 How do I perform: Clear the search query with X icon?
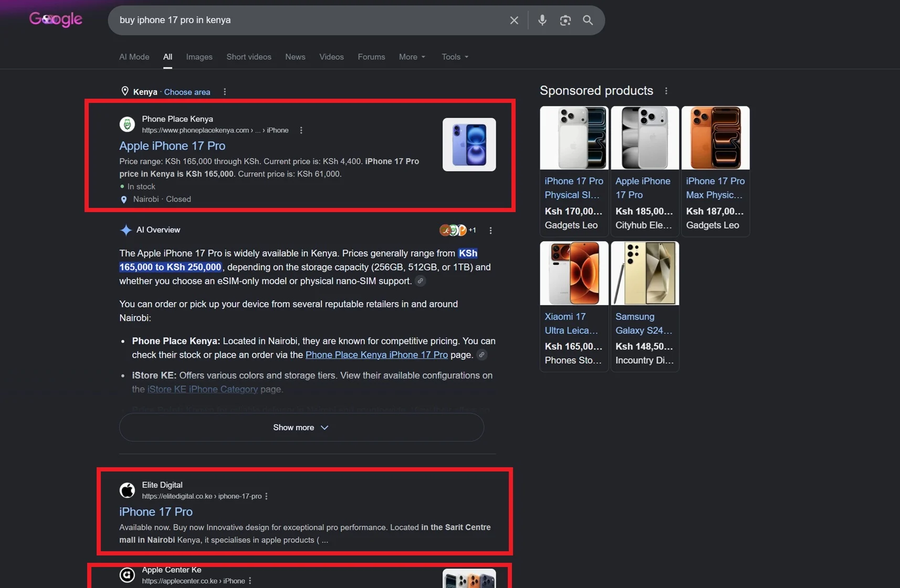[x=514, y=20]
